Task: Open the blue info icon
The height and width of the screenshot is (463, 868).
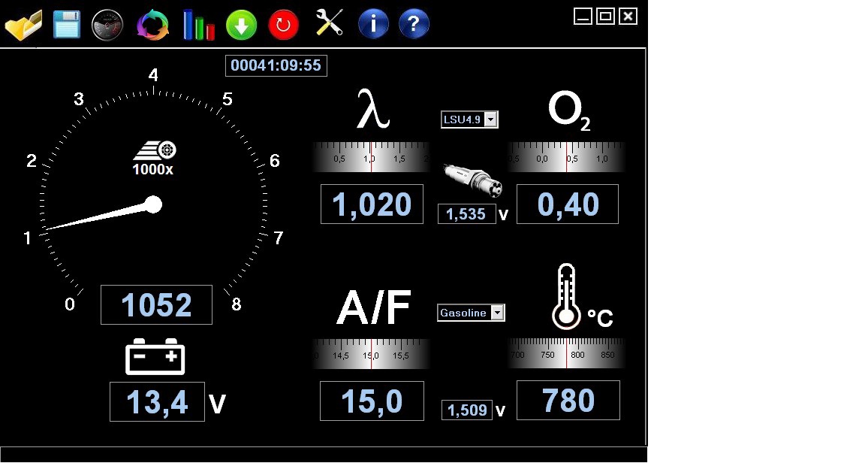Action: click(x=373, y=24)
